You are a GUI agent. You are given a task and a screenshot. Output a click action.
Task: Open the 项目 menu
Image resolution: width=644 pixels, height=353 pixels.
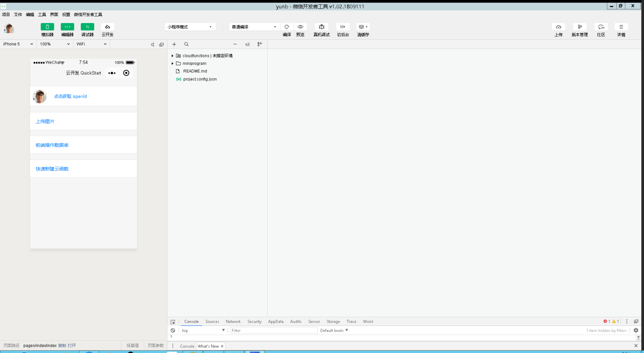(6, 14)
